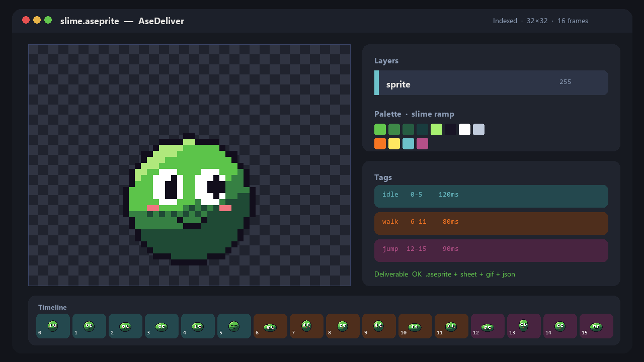This screenshot has width=644, height=362.
Task: Click the Timeline heading
Action: pyautogui.click(x=52, y=308)
